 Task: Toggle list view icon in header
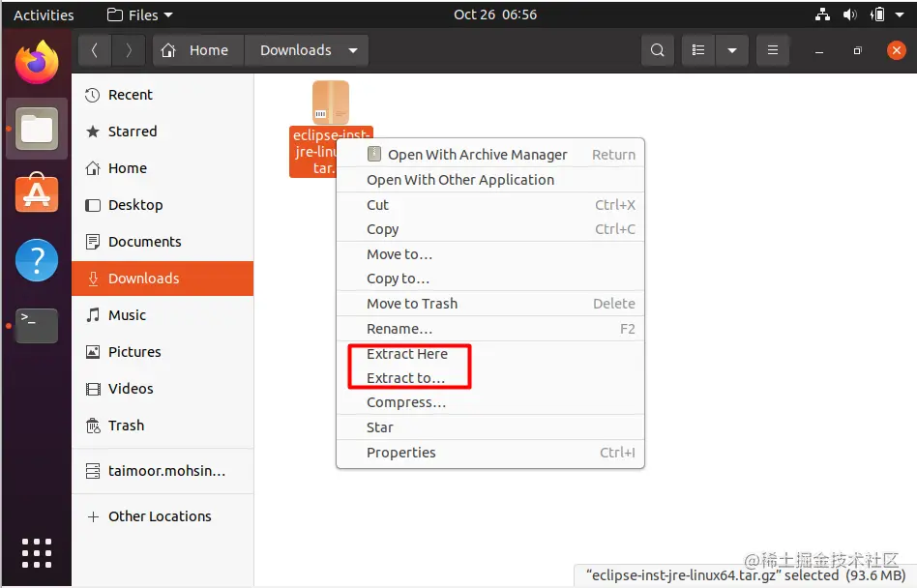pos(698,50)
